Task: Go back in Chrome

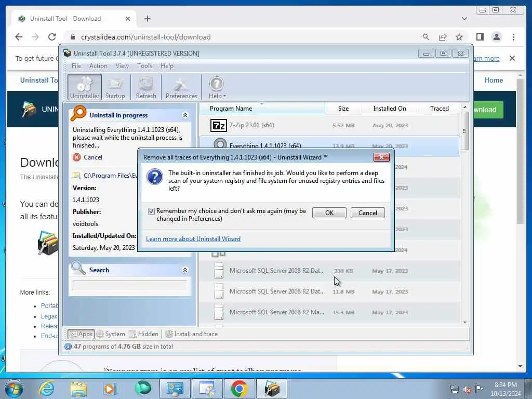Action: (x=19, y=37)
